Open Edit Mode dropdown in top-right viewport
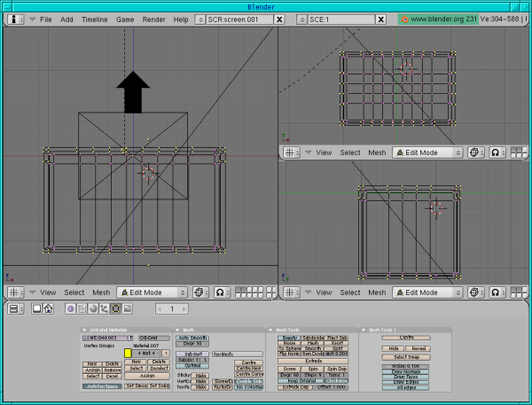532x405 pixels. pyautogui.click(x=427, y=152)
